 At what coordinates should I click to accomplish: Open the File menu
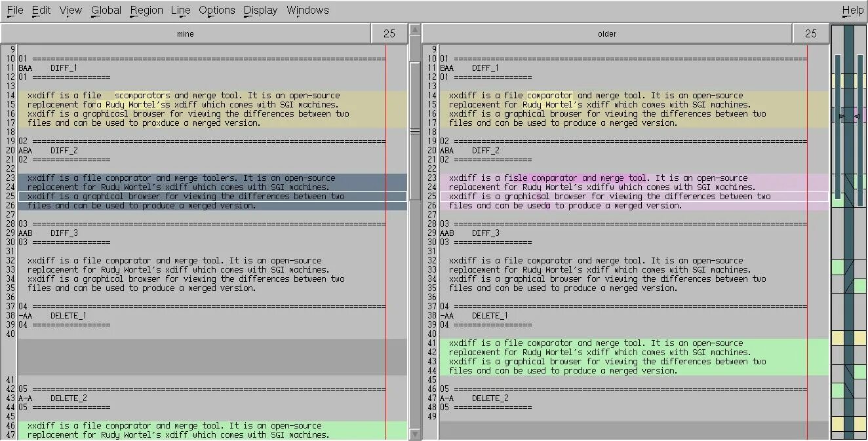click(14, 10)
